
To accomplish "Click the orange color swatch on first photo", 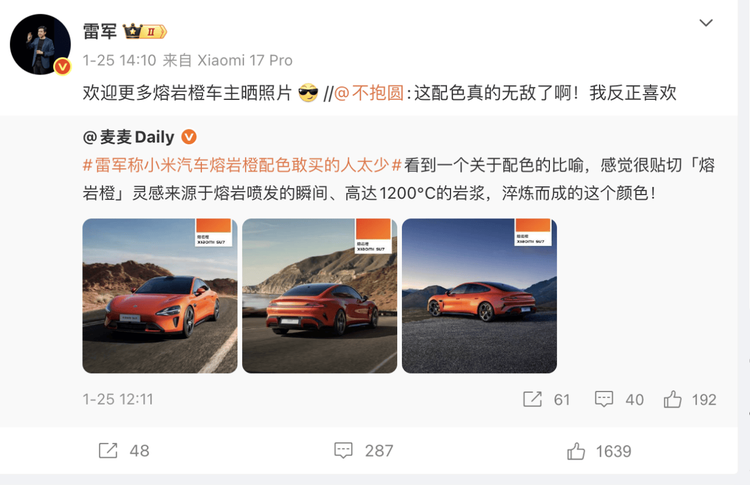I will pos(214,226).
